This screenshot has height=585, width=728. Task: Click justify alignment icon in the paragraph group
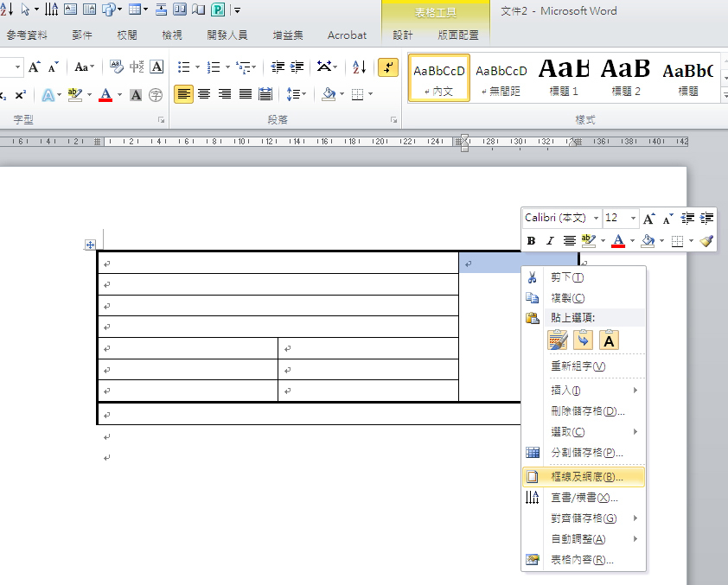tap(246, 94)
